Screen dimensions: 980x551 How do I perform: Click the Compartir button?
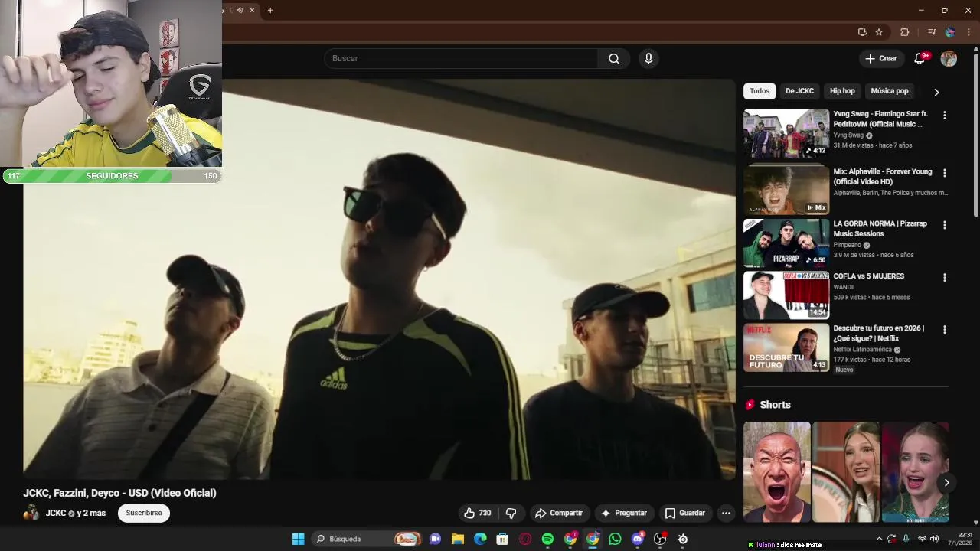pos(559,513)
